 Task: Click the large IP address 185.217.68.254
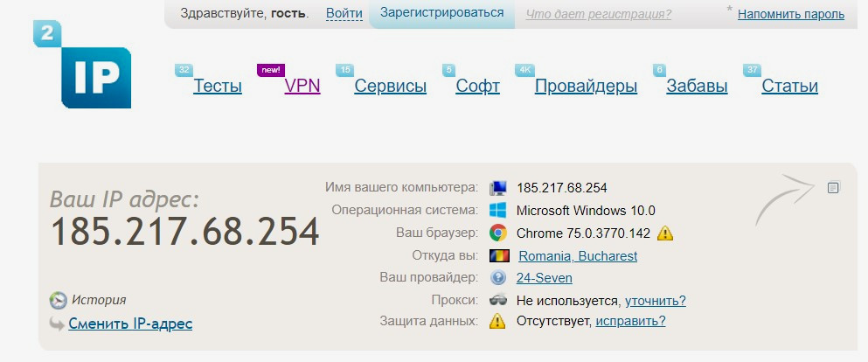[x=185, y=232]
